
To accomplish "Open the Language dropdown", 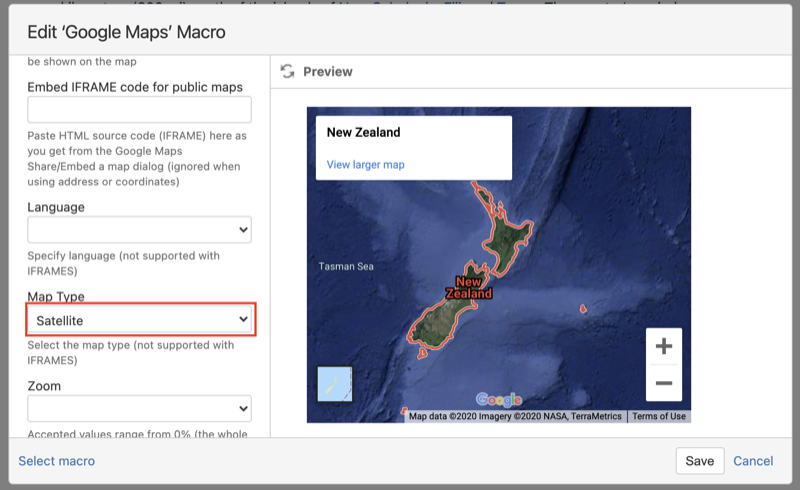I will click(x=139, y=230).
